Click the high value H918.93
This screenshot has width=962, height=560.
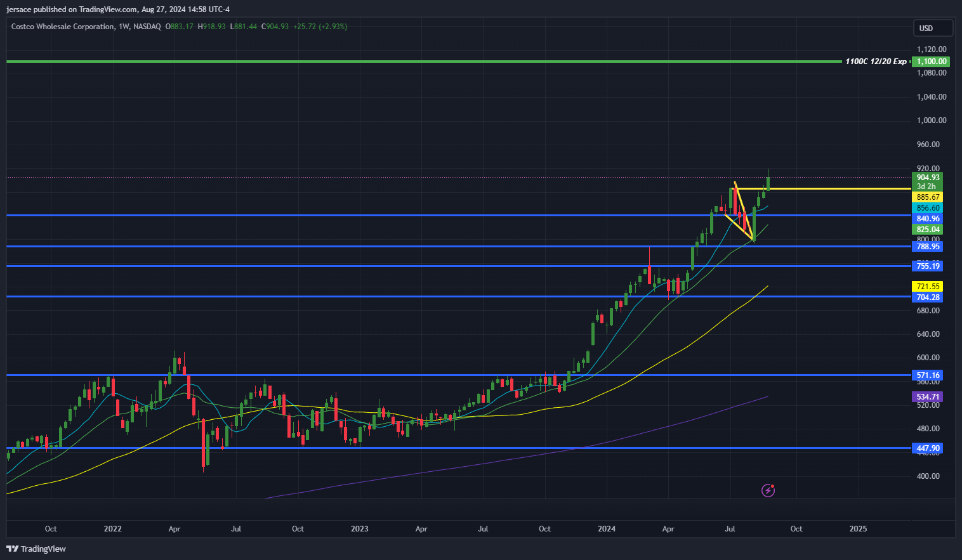pos(212,27)
